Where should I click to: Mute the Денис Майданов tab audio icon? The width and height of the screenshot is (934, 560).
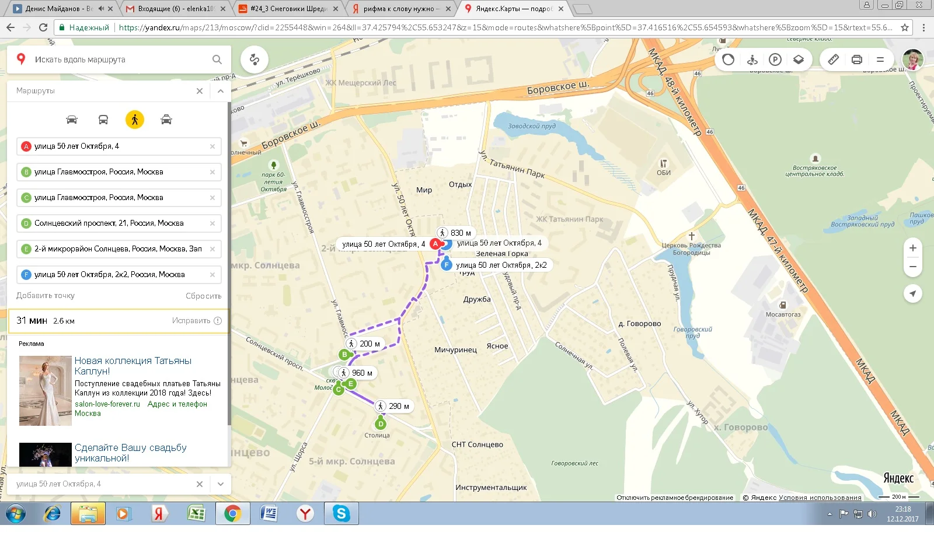coord(101,9)
